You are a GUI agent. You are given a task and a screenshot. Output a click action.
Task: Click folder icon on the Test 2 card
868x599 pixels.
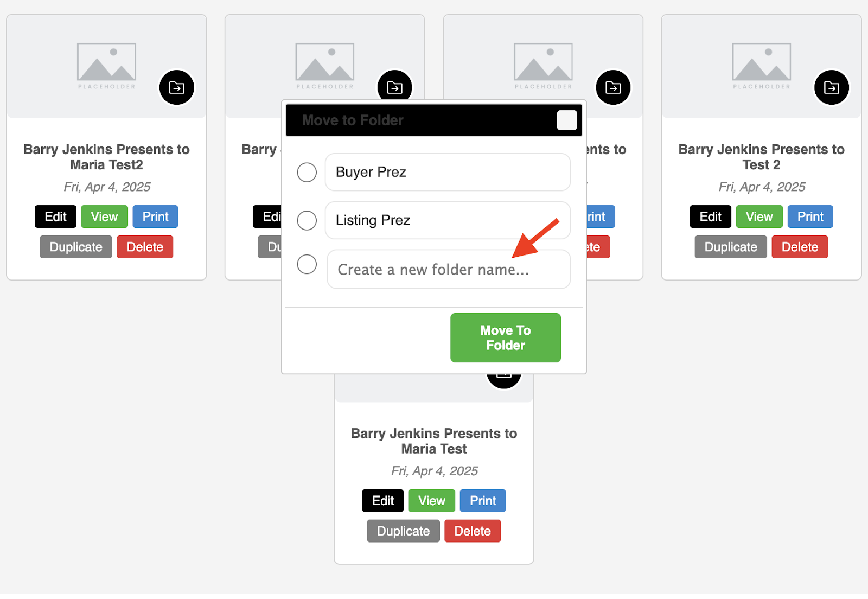pyautogui.click(x=832, y=87)
